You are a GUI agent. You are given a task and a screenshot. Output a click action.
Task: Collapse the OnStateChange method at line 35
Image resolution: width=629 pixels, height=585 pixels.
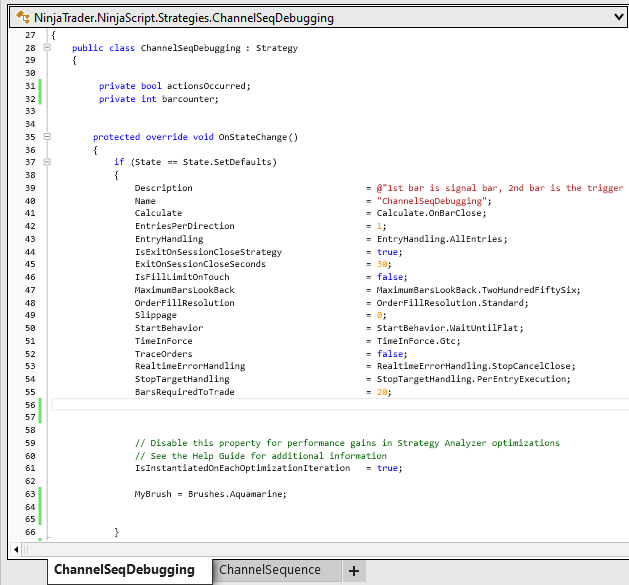click(x=47, y=136)
